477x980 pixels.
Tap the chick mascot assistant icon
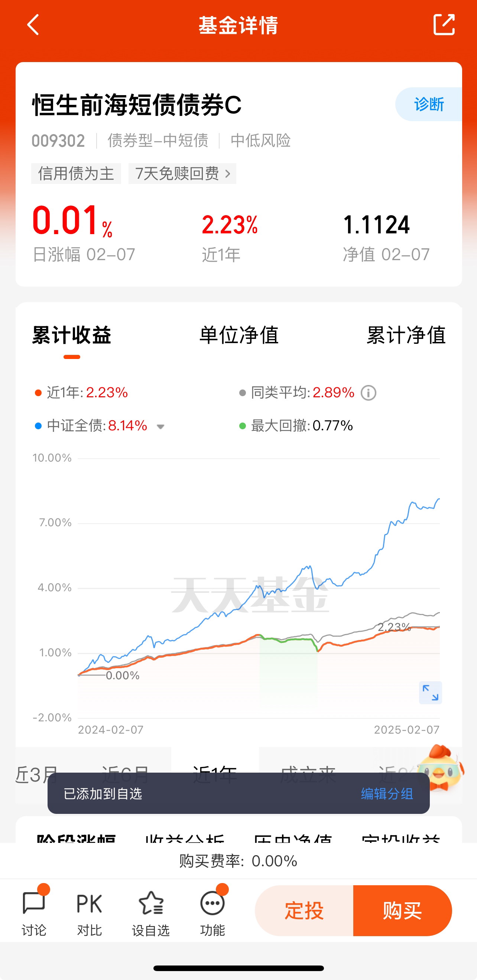point(440,768)
